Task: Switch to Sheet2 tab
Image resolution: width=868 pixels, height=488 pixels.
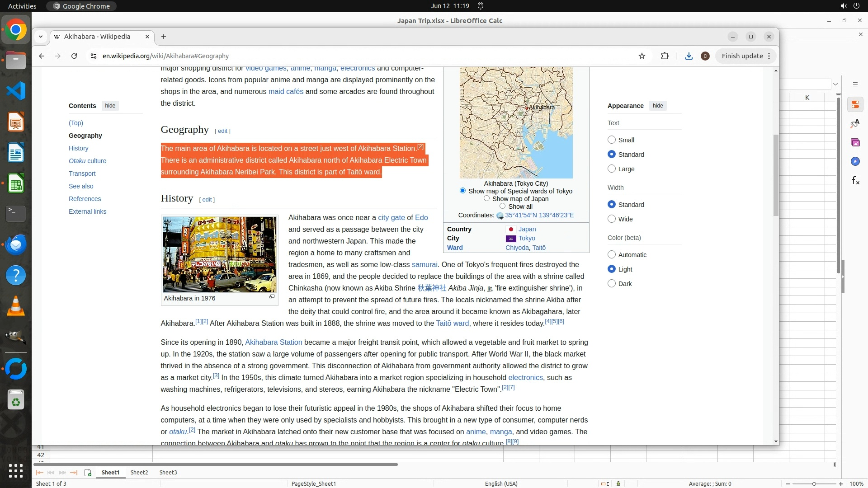Action: (139, 473)
